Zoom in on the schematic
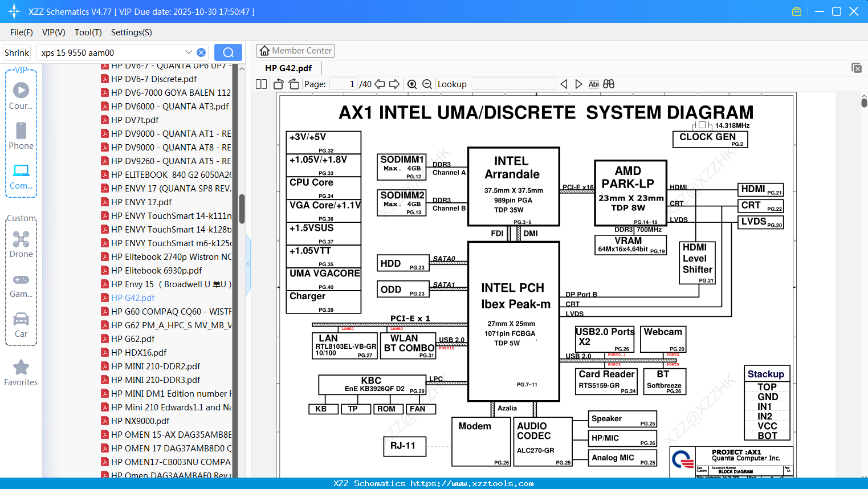Screen dimensions: 868x489 tap(412, 84)
